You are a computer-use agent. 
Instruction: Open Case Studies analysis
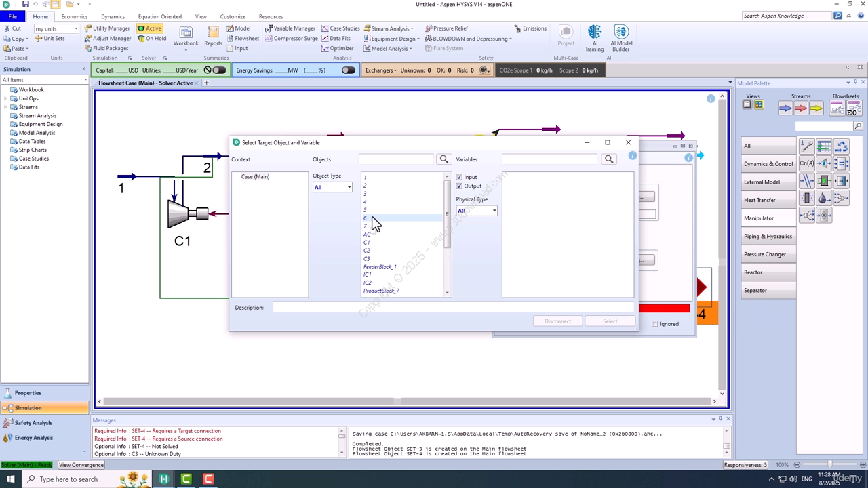coord(340,28)
